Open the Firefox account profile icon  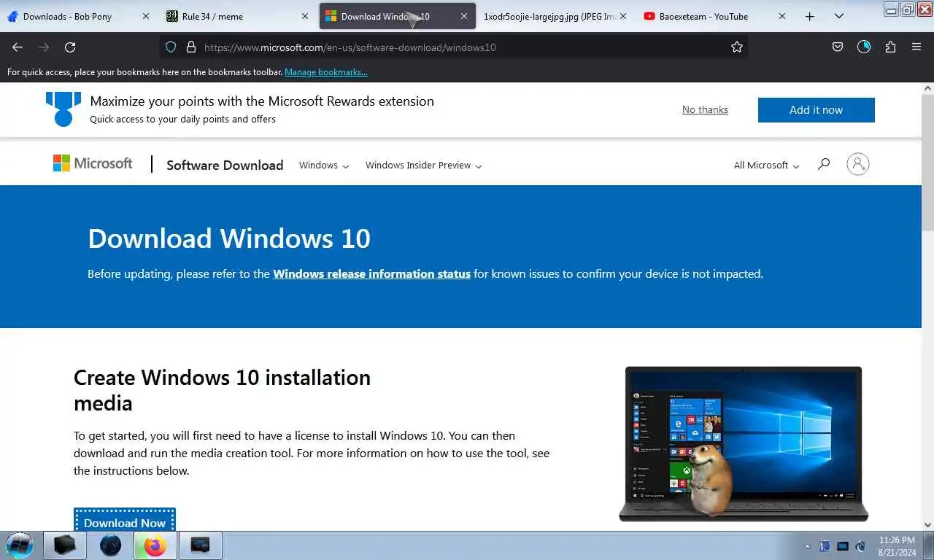(864, 47)
